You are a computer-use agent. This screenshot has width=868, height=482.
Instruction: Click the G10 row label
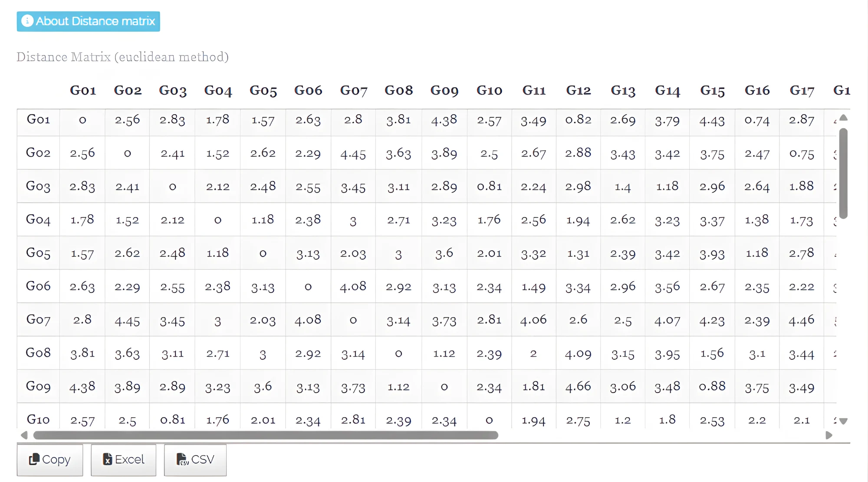(38, 419)
